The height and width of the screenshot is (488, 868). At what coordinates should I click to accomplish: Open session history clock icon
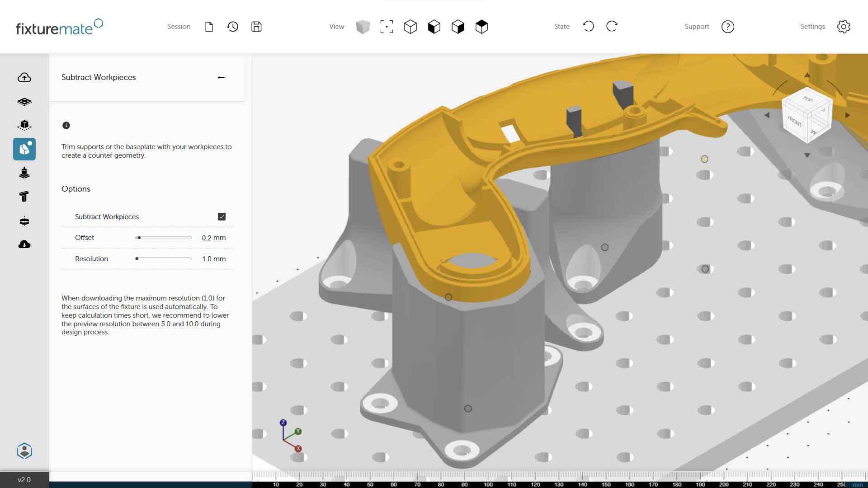click(x=233, y=27)
